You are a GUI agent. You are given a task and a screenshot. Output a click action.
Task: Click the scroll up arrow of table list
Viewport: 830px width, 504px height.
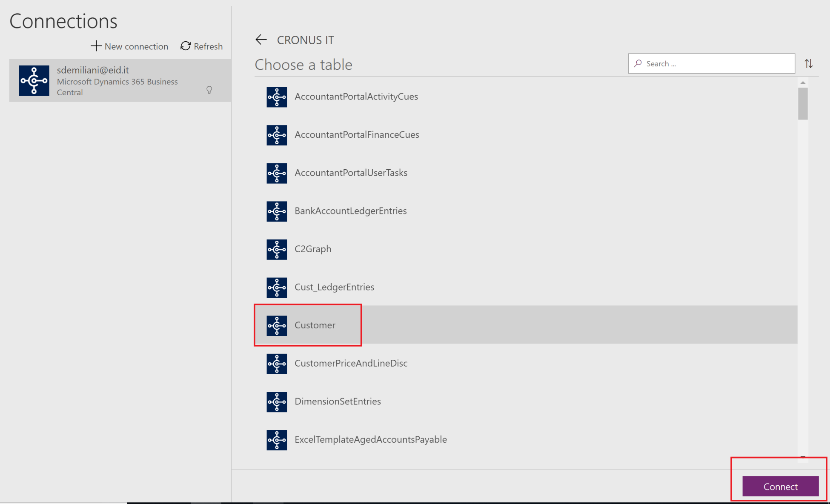[x=803, y=83]
